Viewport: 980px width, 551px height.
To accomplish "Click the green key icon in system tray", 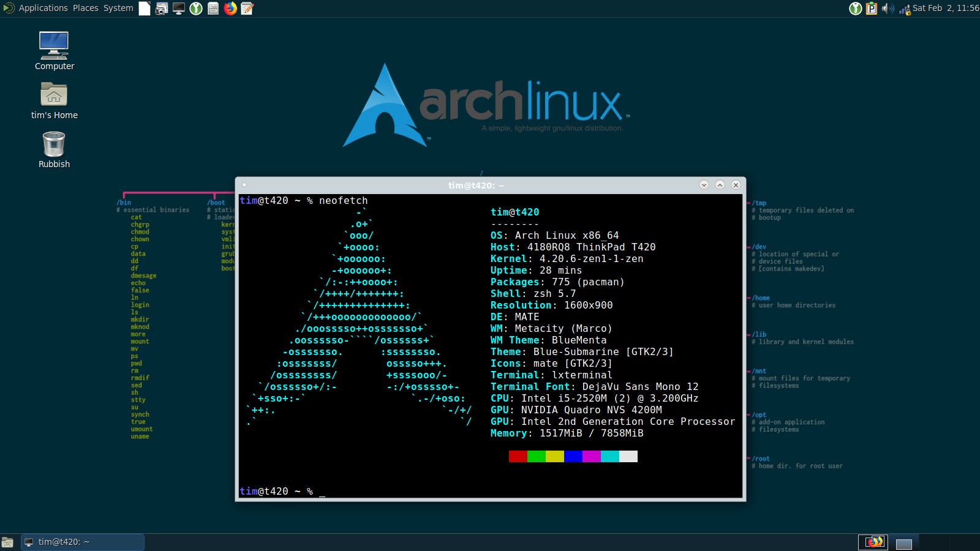I will tap(856, 8).
